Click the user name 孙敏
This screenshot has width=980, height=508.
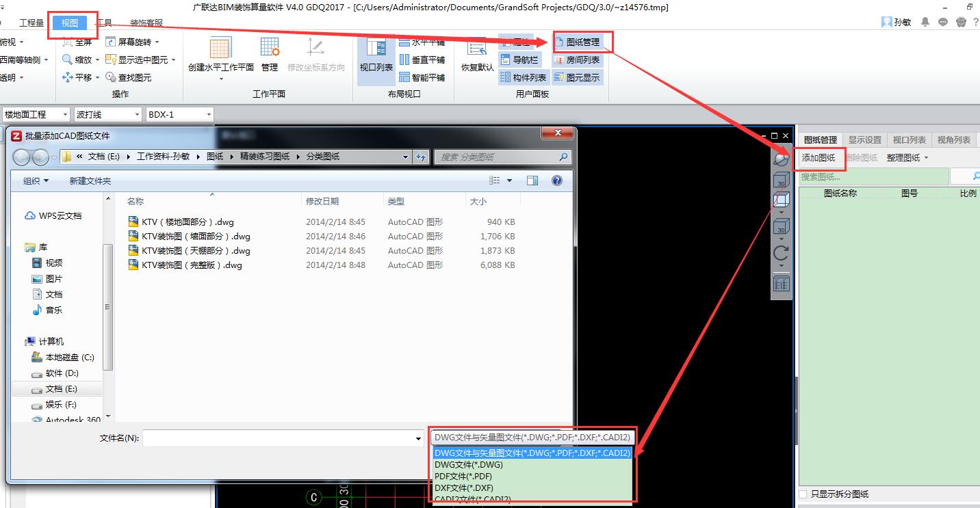(x=902, y=22)
